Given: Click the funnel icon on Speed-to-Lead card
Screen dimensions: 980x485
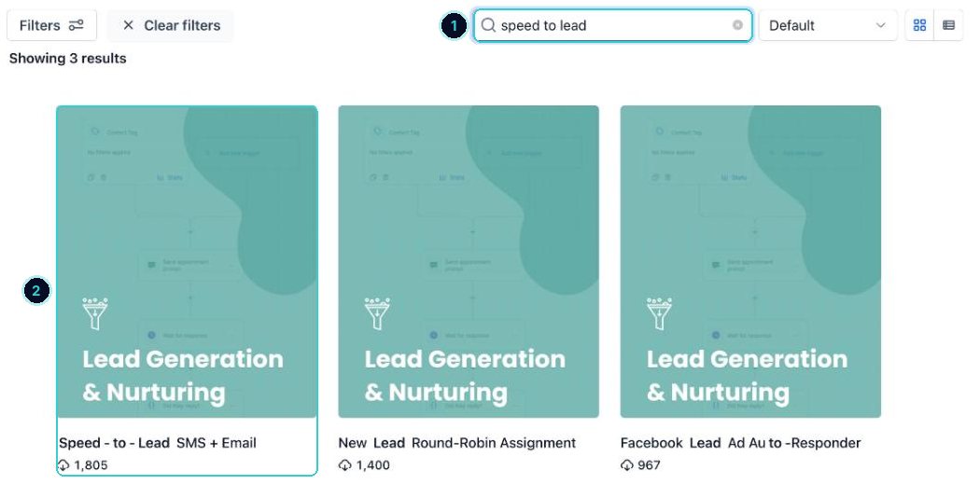Looking at the screenshot, I should click(95, 313).
